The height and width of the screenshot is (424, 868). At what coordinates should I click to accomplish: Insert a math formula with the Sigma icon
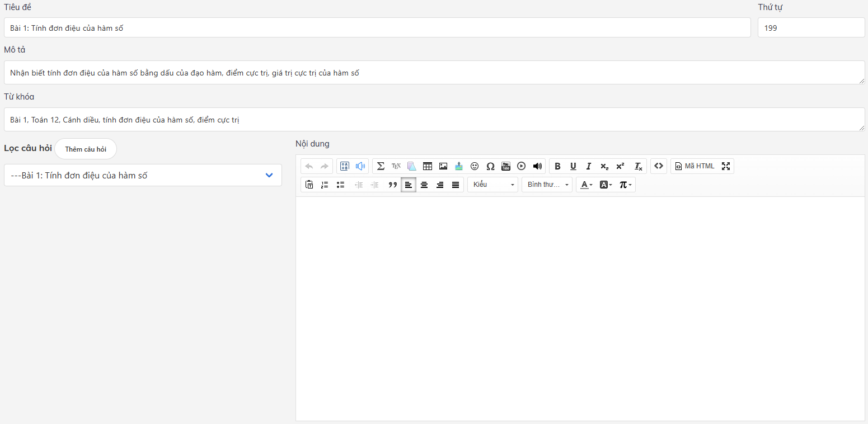pos(381,166)
